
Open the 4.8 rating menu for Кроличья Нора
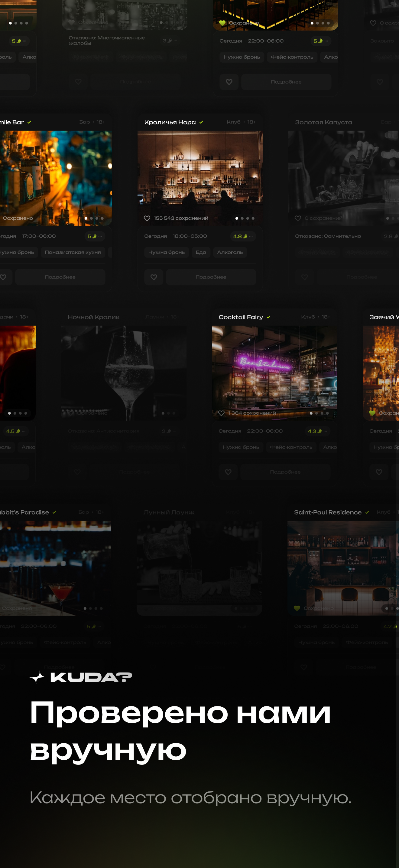[x=243, y=236]
